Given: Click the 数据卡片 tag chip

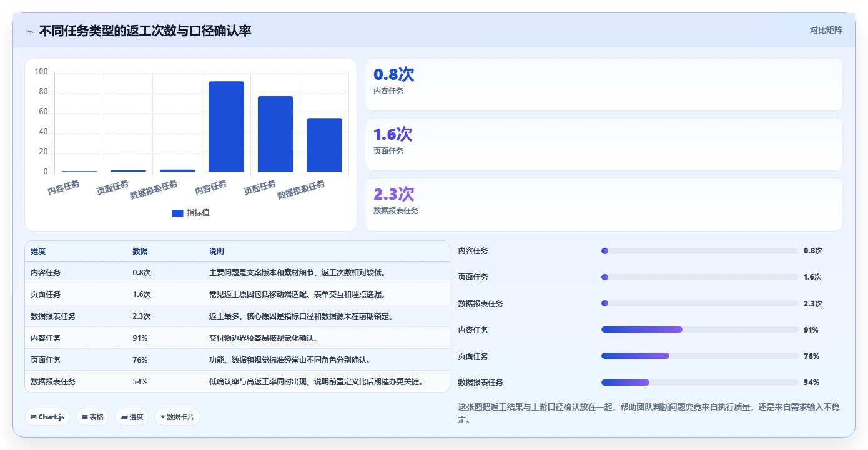Looking at the screenshot, I should [177, 417].
